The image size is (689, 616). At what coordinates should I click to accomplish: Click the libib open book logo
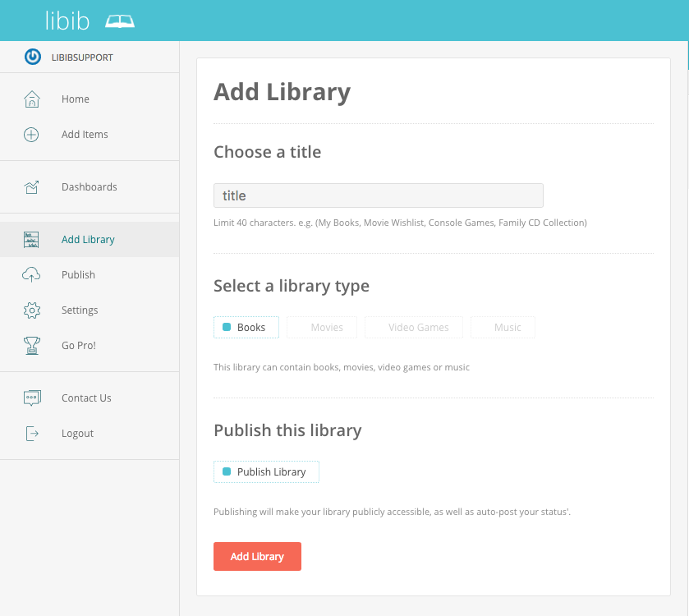[120, 21]
